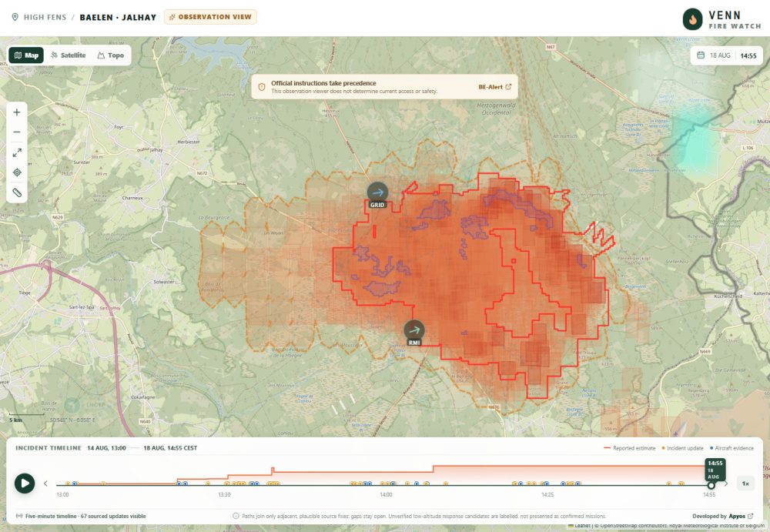Click the timeline scrubber handle at 14:55
The image size is (770, 532).
point(711,485)
